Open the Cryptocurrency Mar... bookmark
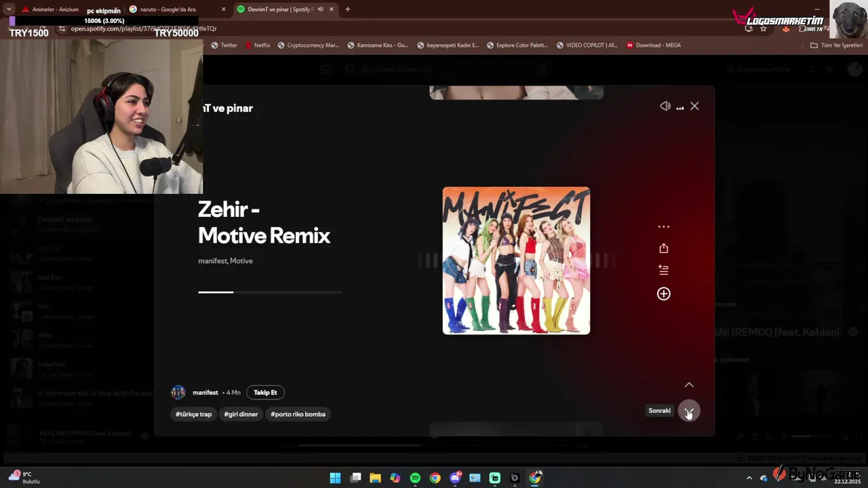The height and width of the screenshot is (488, 868). [x=307, y=45]
